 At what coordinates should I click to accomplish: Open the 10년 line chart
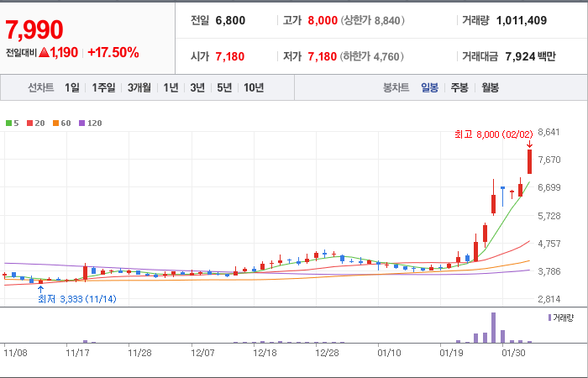[x=254, y=87]
